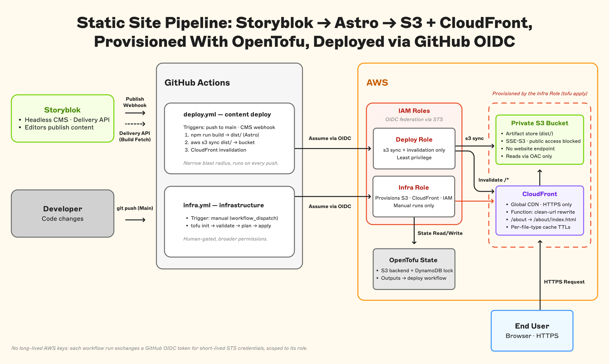Select 's3 sync + invalidation only' text

click(x=414, y=150)
